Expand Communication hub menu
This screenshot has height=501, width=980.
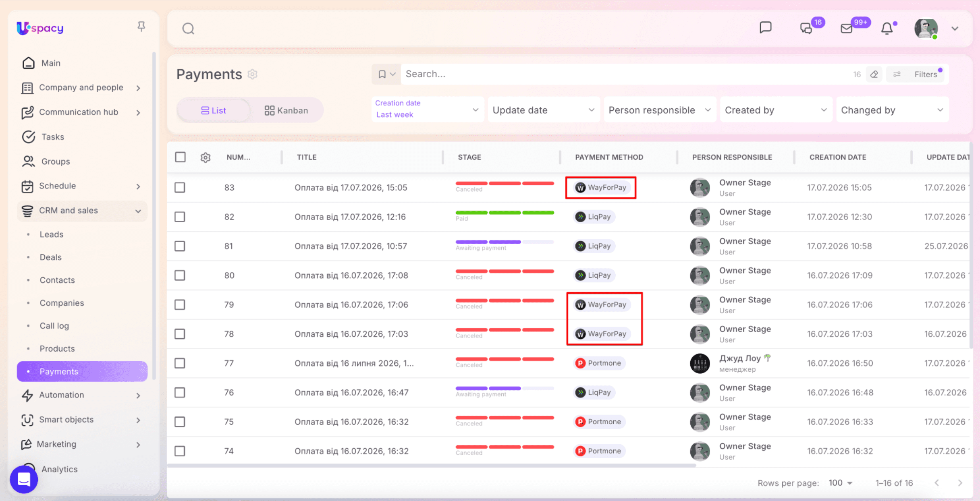pos(82,112)
